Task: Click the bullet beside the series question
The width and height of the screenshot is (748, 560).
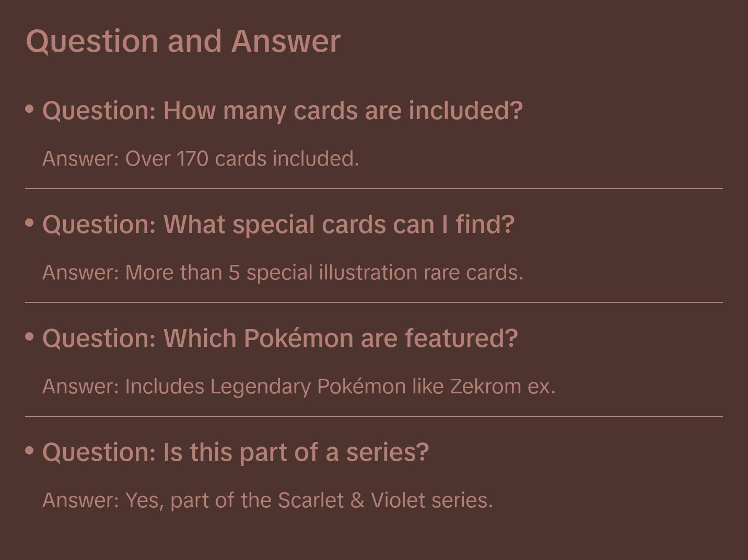Action: 30,451
